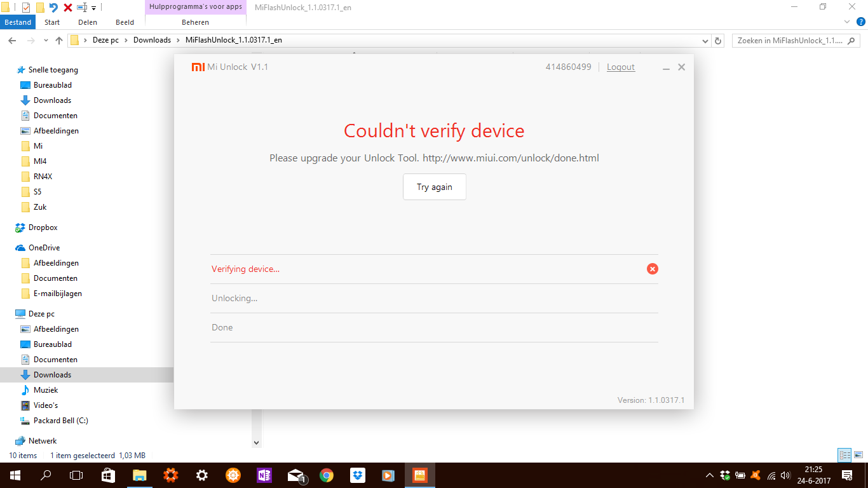
Task: Click Downloads in the address bar breadcrumb
Action: click(x=152, y=40)
